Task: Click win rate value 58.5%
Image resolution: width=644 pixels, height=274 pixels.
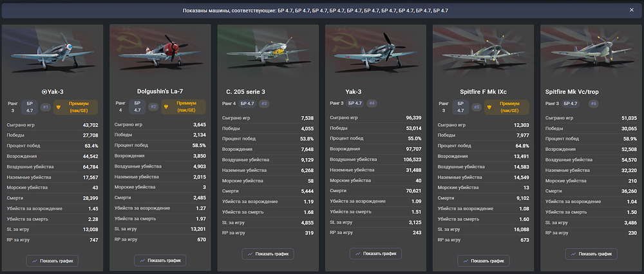Action: (199, 146)
